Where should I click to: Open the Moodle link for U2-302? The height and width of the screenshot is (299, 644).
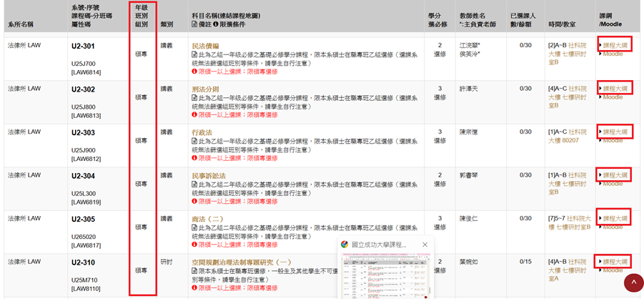click(613, 97)
